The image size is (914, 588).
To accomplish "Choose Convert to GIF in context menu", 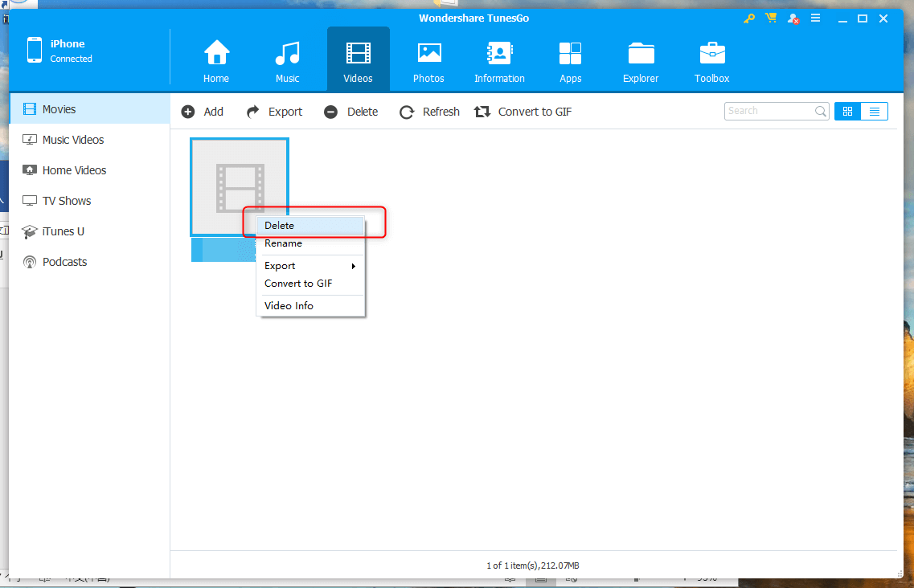I will [x=310, y=284].
